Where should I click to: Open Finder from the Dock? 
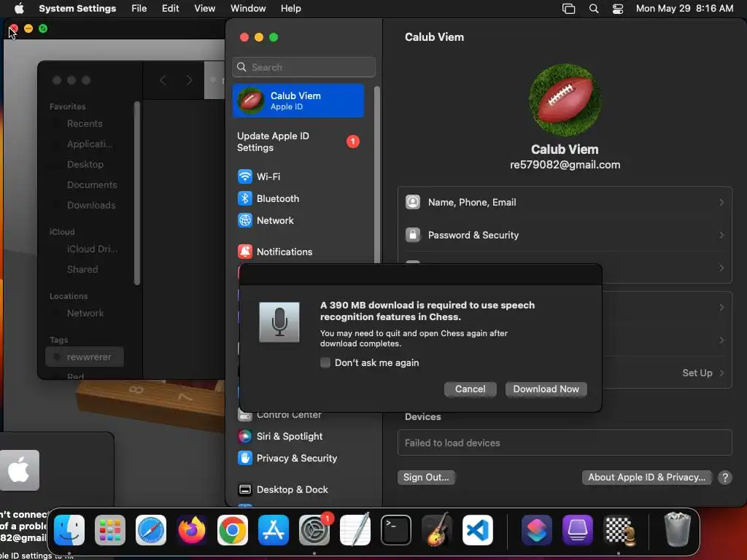69,530
